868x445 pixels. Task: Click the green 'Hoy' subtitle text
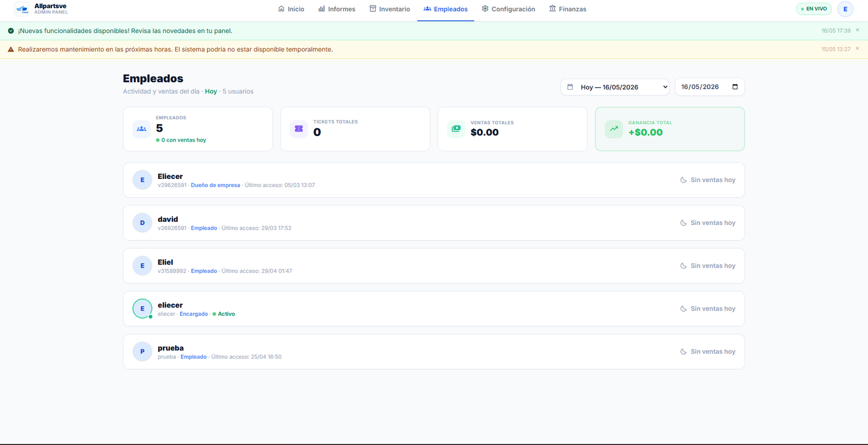pos(211,91)
